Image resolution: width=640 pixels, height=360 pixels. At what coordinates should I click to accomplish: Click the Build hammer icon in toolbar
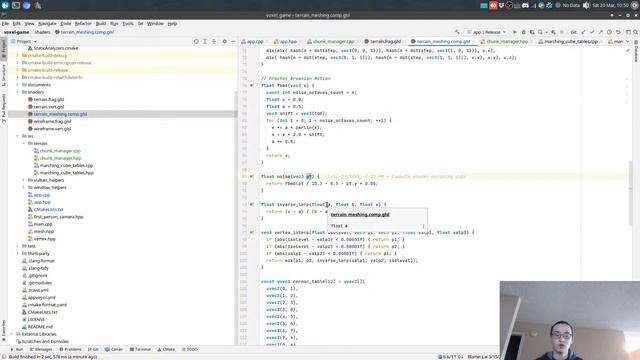tap(457, 32)
